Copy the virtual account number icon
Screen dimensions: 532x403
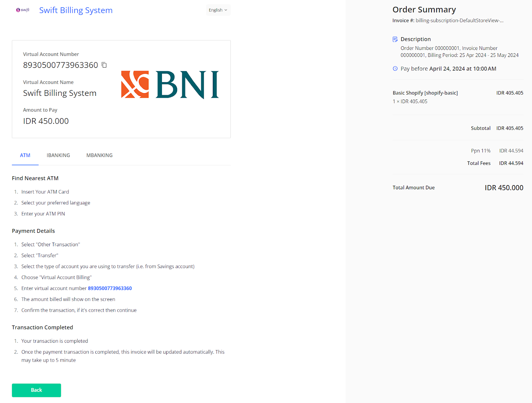pos(104,65)
